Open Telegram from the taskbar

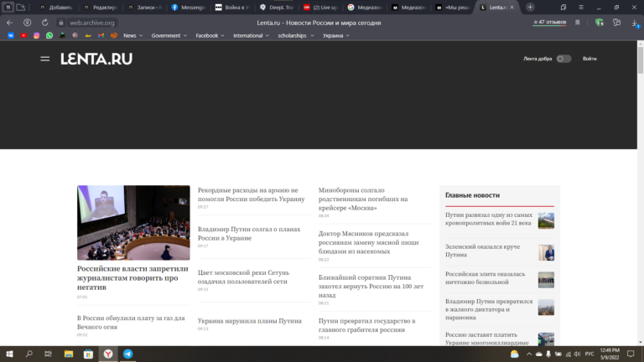pos(127,354)
